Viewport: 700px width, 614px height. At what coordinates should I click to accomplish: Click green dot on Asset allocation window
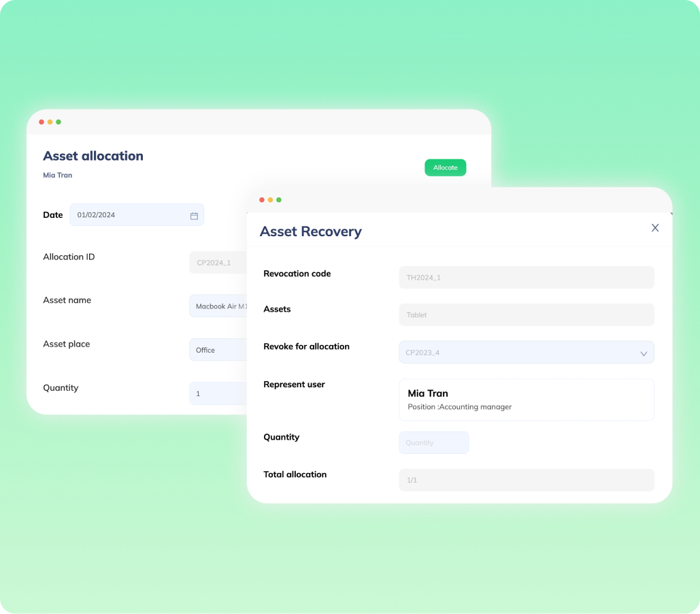59,122
